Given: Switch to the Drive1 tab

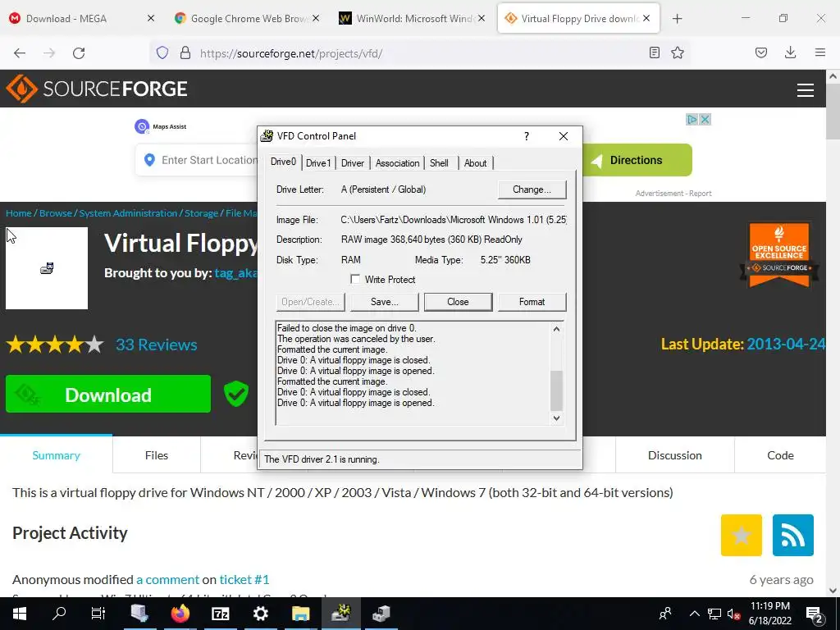Looking at the screenshot, I should click(318, 163).
